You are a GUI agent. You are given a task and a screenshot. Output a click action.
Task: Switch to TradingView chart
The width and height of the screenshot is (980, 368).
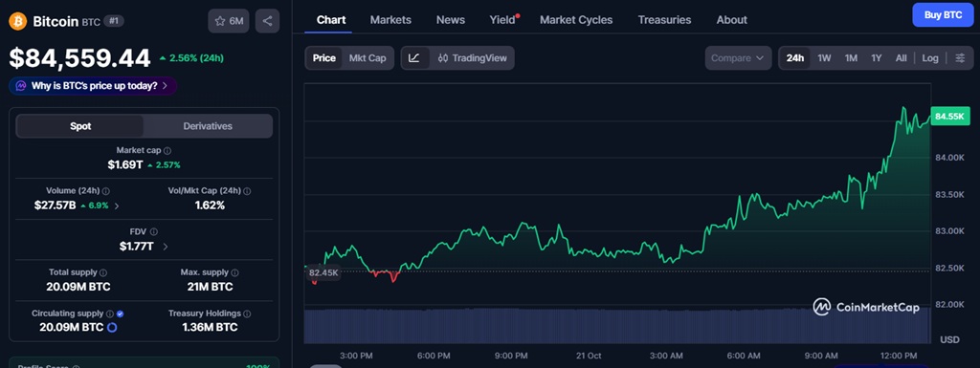point(473,58)
